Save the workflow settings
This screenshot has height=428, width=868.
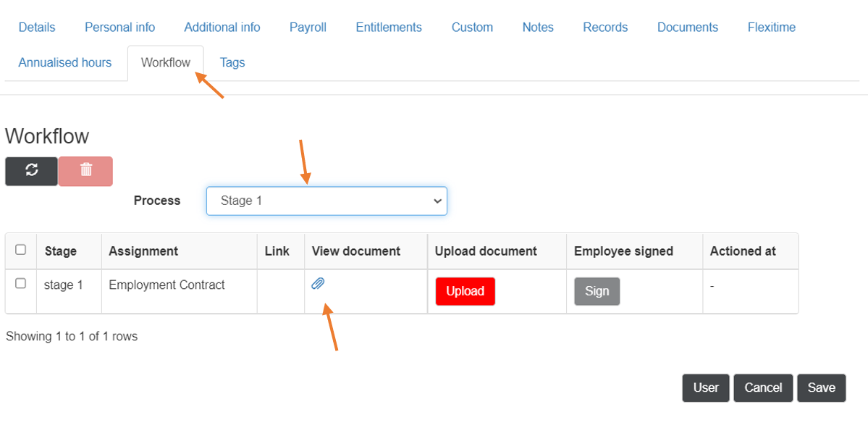821,387
